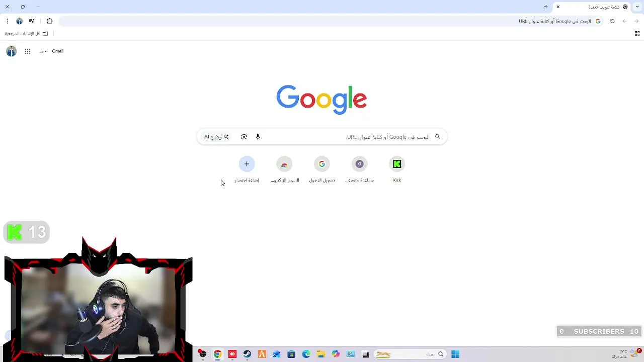Image resolution: width=644 pixels, height=362 pixels.
Task: Click the Google account avatar on page
Action: [x=11, y=51]
